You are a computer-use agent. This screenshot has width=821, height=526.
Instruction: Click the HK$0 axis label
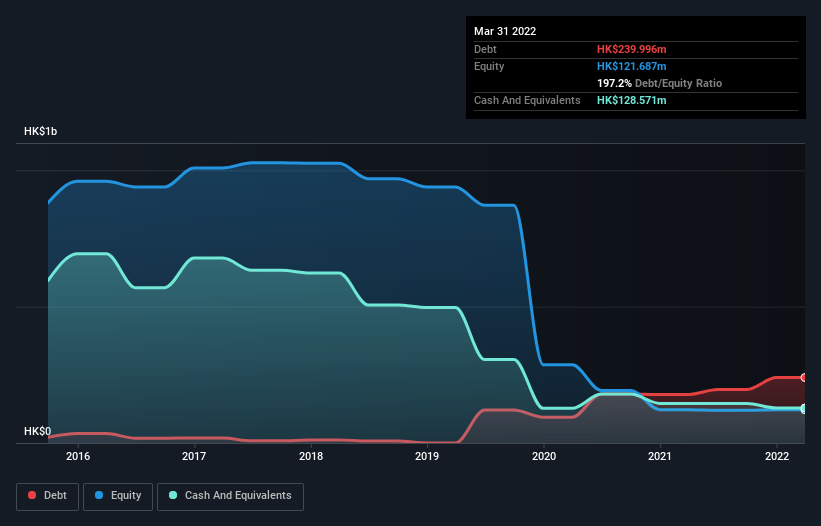pos(38,431)
